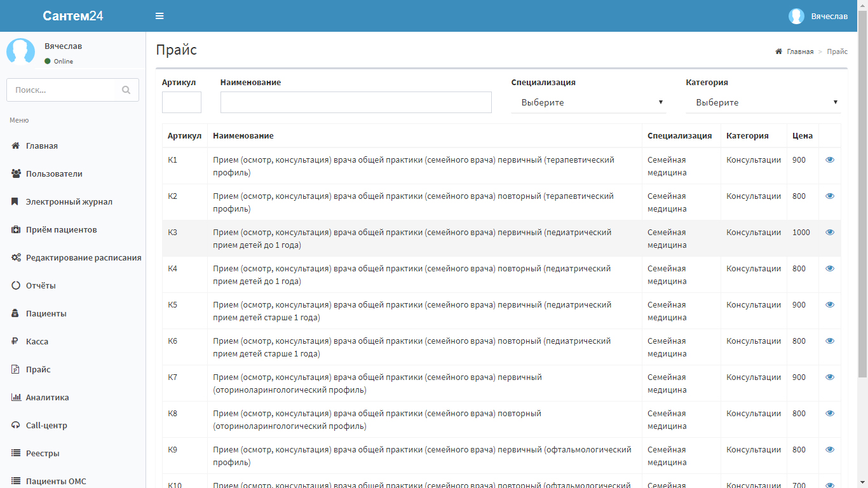Click the Цена column header
The height and width of the screenshot is (488, 868).
tap(803, 136)
